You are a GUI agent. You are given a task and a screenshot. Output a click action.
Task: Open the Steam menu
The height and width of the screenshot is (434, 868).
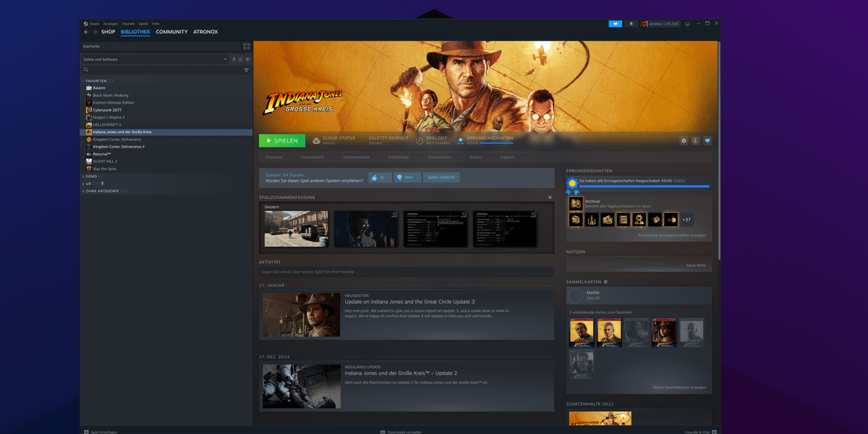(94, 23)
